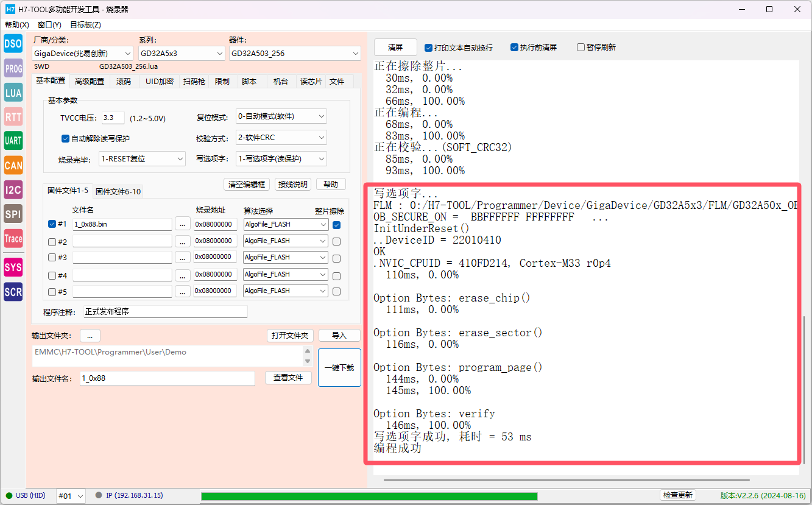Enable 暂停刷新 checkbox
The width and height of the screenshot is (812, 505).
point(581,48)
